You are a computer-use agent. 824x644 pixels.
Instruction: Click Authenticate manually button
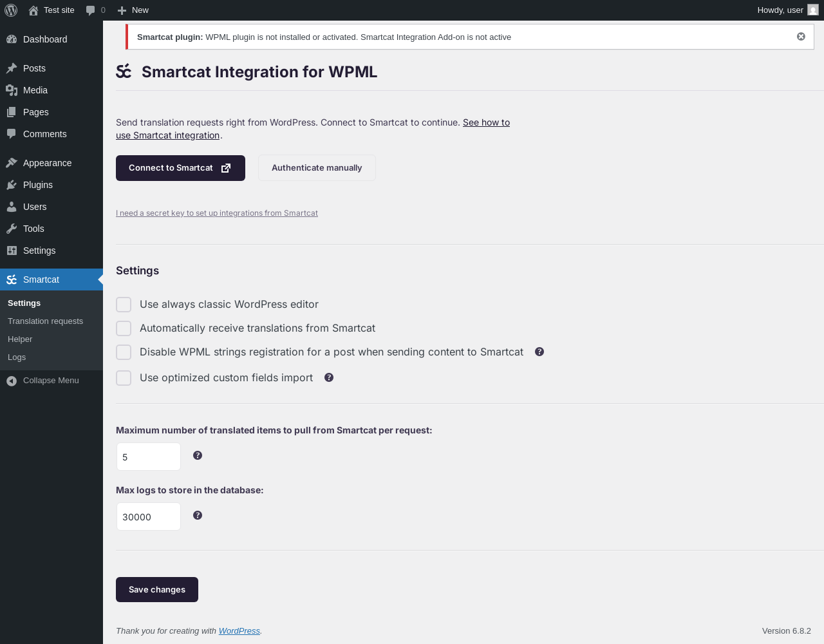click(x=317, y=168)
